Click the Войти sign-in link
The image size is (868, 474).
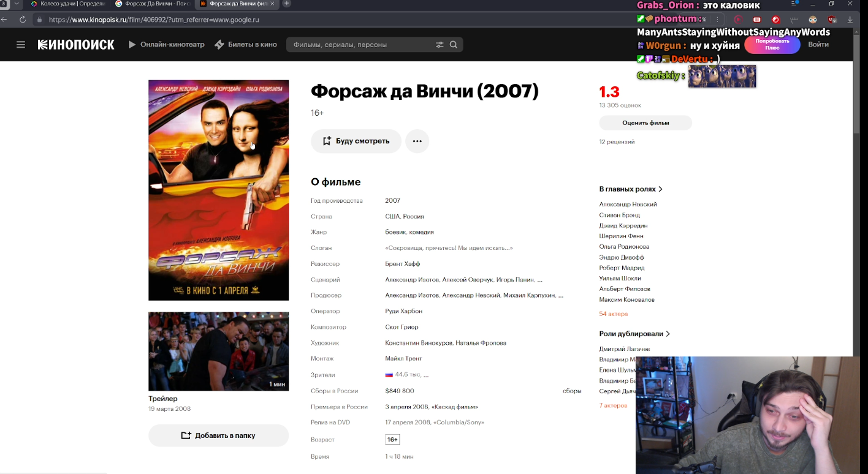818,44
